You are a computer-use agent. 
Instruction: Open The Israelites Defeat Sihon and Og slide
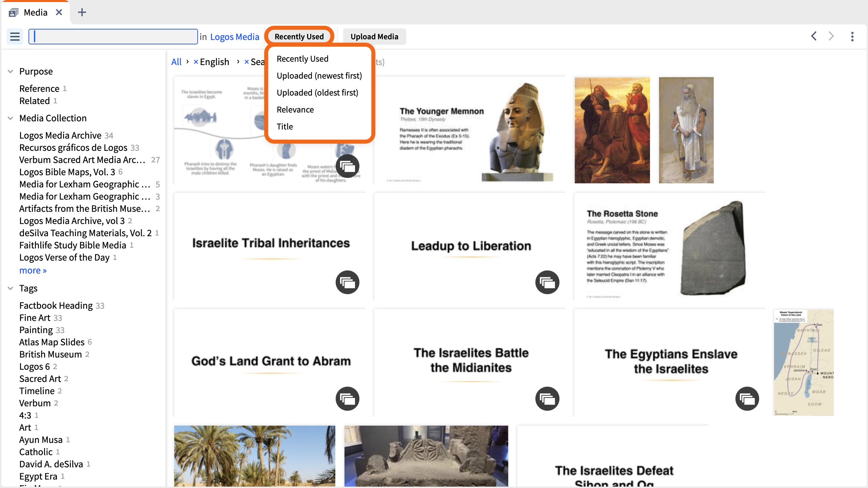tap(613, 456)
